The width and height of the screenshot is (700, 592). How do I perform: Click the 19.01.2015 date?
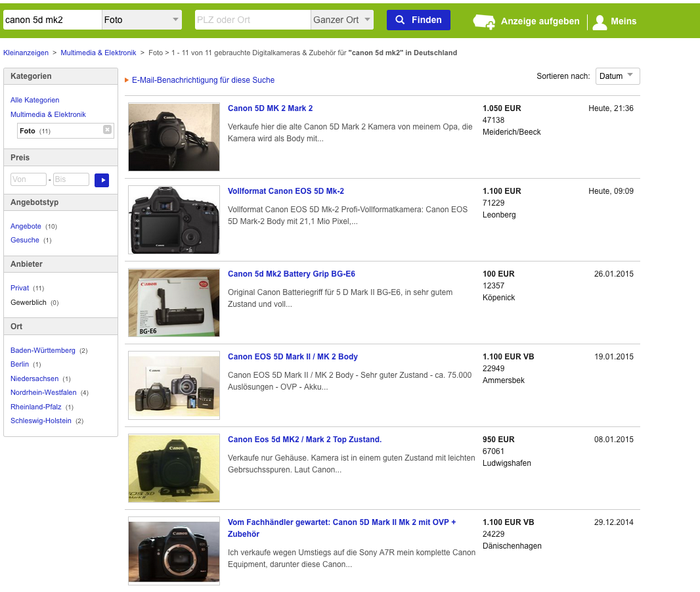tap(614, 357)
